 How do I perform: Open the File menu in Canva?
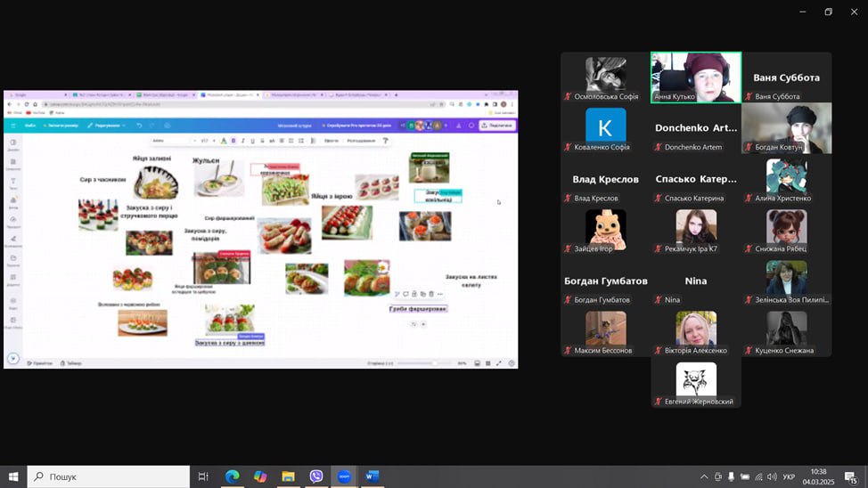tap(30, 126)
